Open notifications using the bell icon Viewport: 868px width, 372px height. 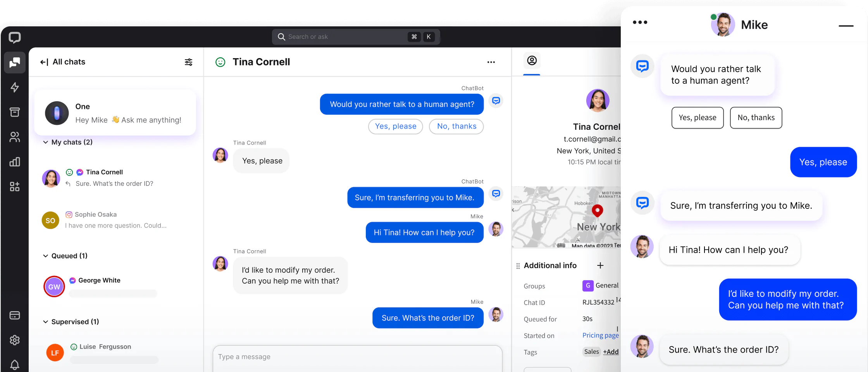(x=14, y=365)
